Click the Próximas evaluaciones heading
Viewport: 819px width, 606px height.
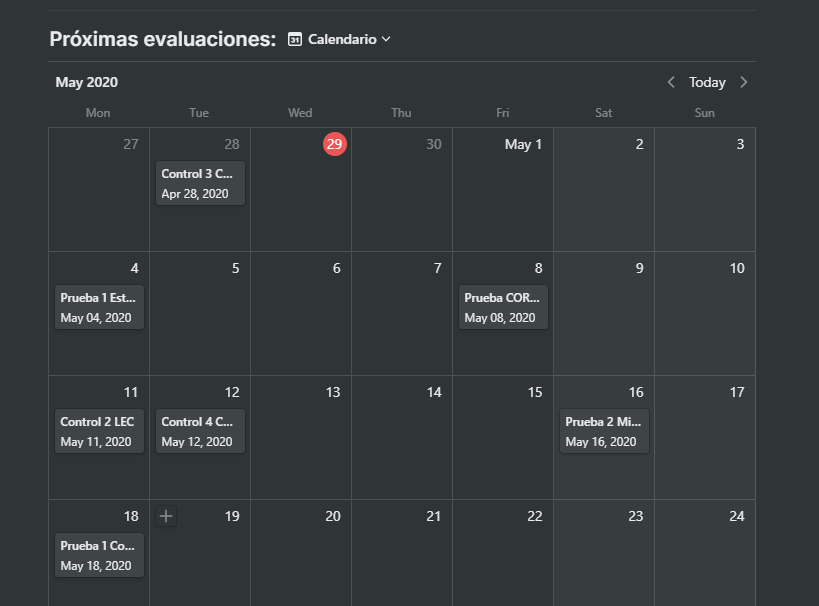coord(162,39)
